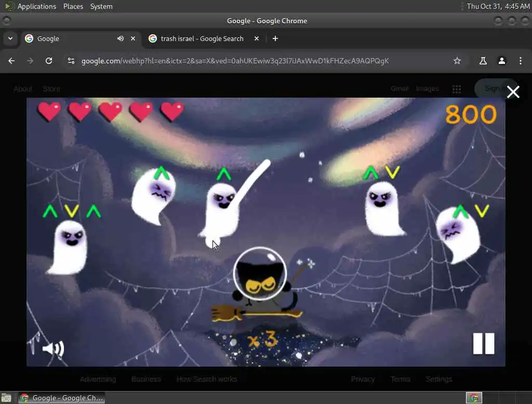Mute audio on the Google tab

click(120, 38)
